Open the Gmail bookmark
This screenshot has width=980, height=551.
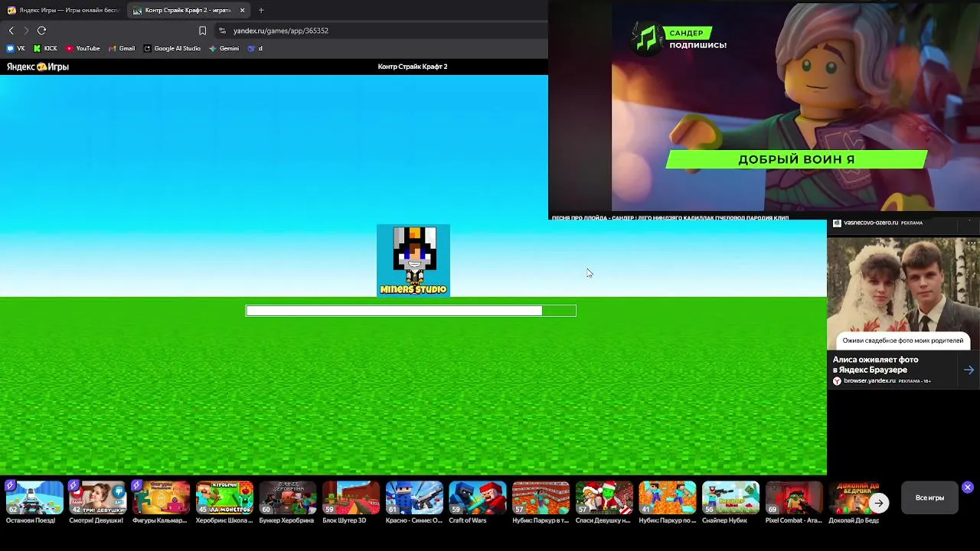122,48
